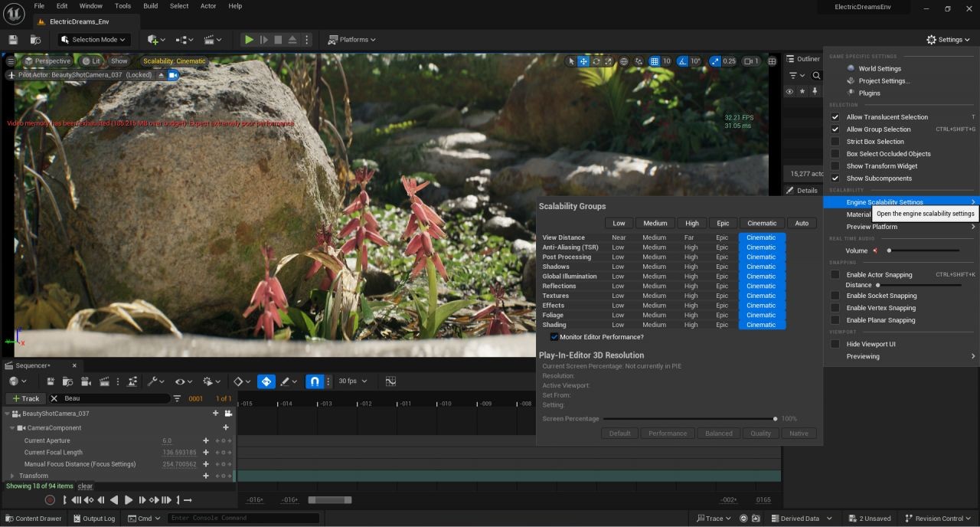Expand the Transform track in Sequencer
Screen dimensions: 980x527
[x=12, y=476]
